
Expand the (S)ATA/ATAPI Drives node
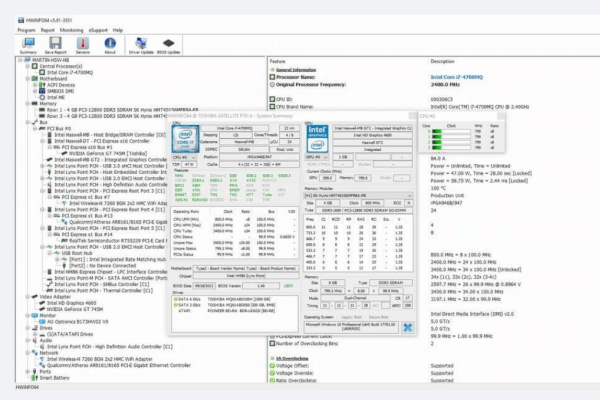pos(35,334)
